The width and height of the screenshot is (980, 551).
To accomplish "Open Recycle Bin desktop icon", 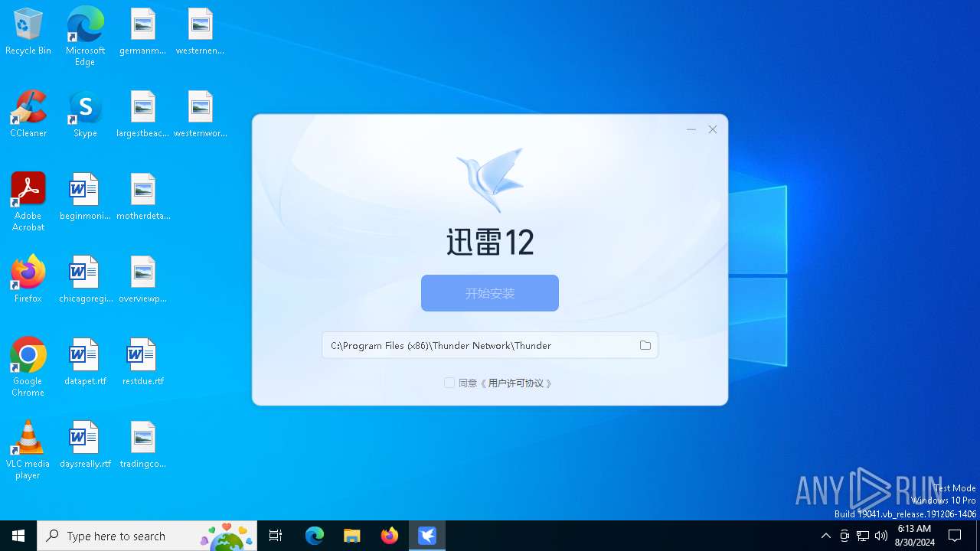I will 28,32.
